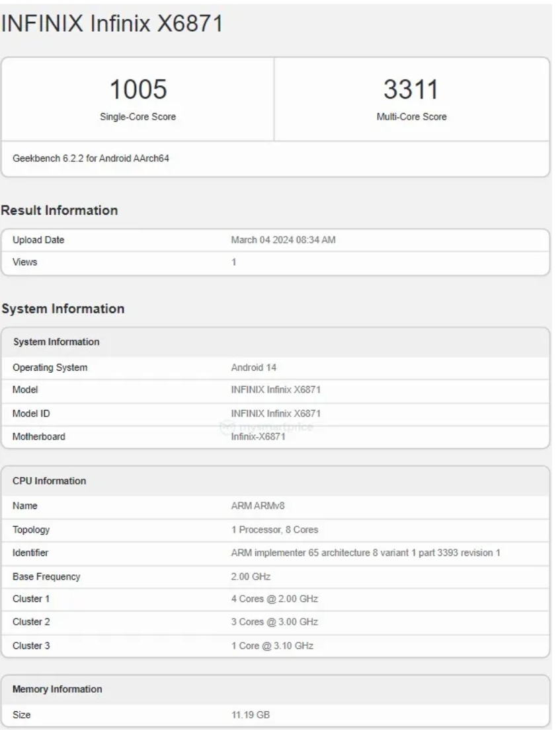Select the value "3 Cores @ 3.00 GHz"
Viewport: 560px width, 737px height.
click(274, 622)
